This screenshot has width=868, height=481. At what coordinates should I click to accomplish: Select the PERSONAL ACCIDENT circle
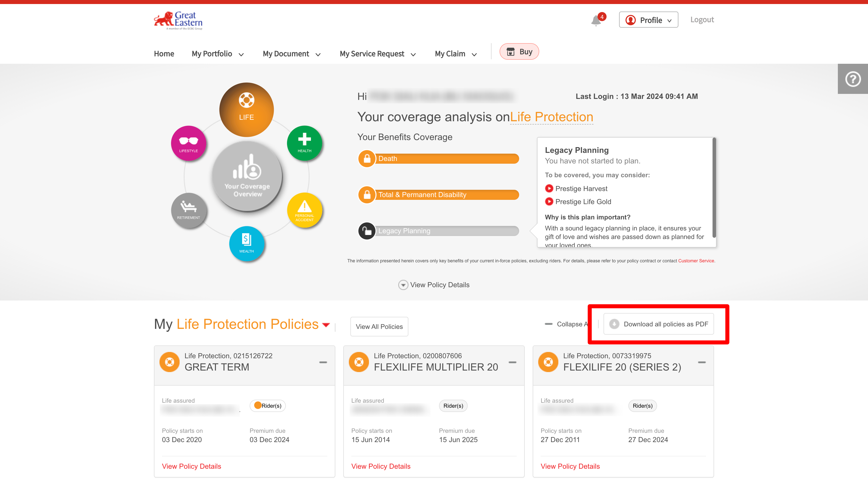(x=304, y=210)
